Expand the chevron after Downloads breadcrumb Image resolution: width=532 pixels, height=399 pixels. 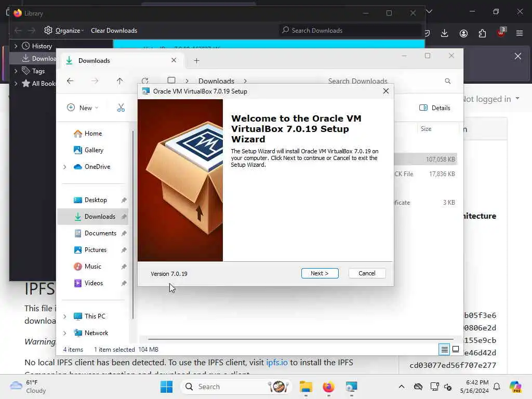[245, 81]
